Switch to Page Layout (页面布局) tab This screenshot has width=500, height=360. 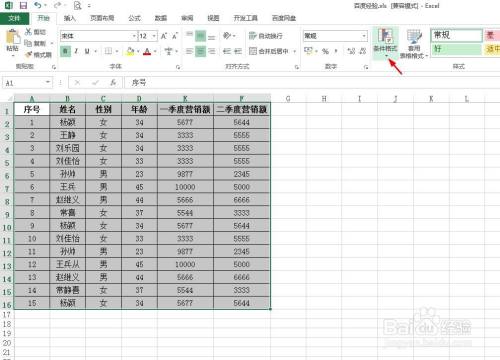pyautogui.click(x=102, y=18)
